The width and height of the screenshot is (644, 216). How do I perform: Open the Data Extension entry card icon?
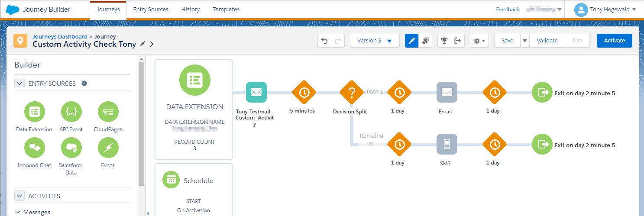coord(195,80)
